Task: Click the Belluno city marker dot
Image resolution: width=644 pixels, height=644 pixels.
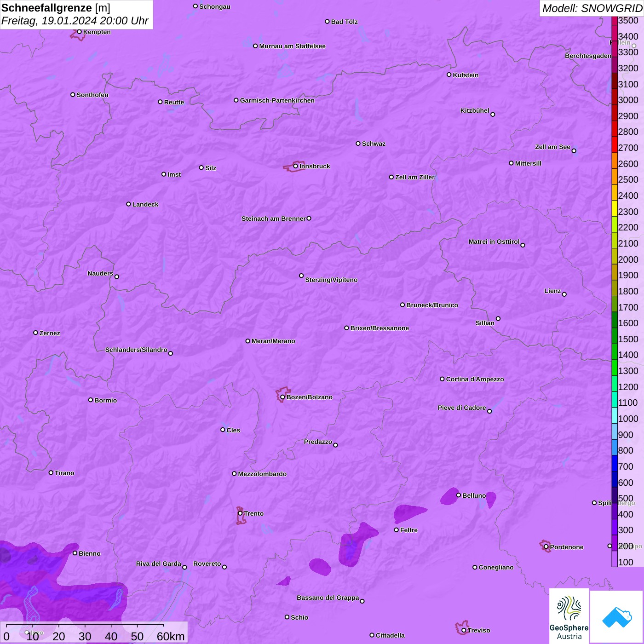Action: pos(458,495)
